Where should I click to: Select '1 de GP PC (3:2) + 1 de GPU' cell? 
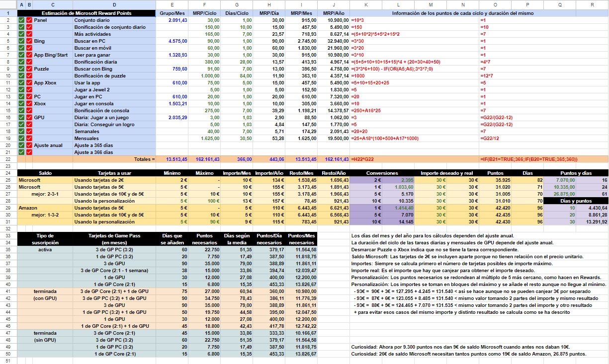115,312
